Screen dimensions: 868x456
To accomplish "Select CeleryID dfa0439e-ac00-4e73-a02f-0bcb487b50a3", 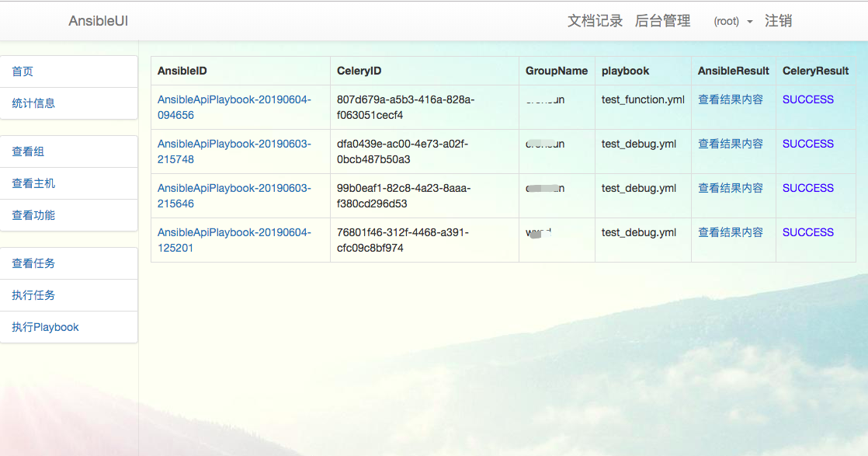I will point(402,151).
